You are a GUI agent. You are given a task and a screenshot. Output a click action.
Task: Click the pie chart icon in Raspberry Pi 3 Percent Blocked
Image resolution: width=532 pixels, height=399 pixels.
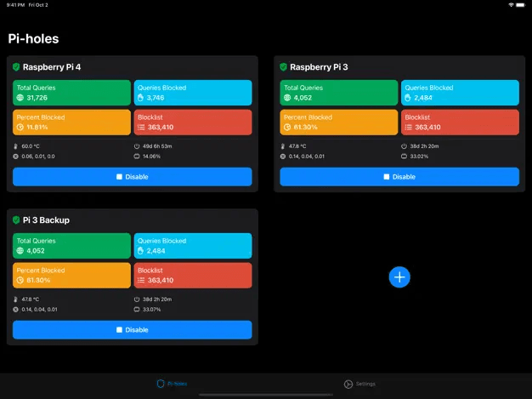[x=287, y=128]
